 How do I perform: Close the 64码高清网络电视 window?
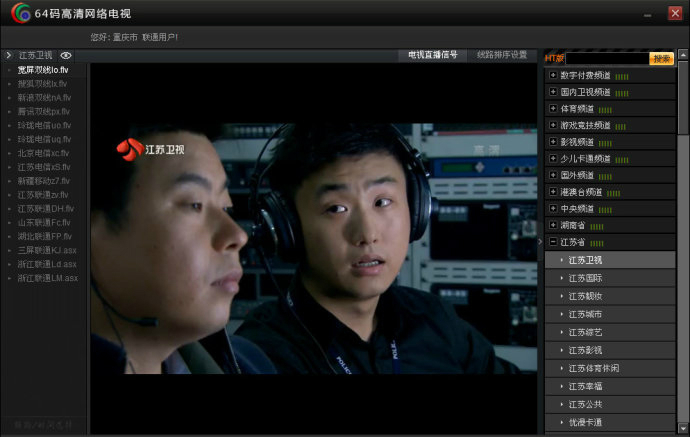[x=675, y=13]
